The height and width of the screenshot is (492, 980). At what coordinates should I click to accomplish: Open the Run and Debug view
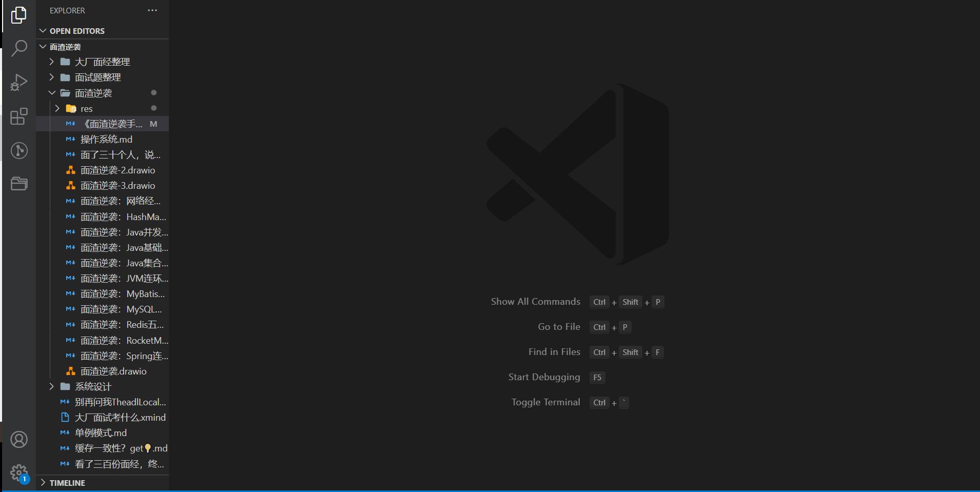click(19, 82)
